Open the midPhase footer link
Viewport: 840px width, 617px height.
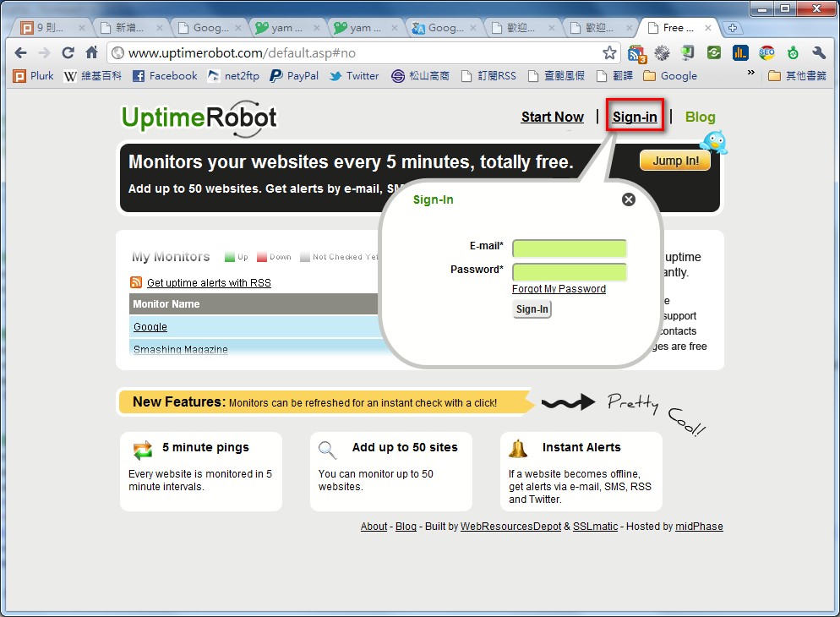click(699, 527)
